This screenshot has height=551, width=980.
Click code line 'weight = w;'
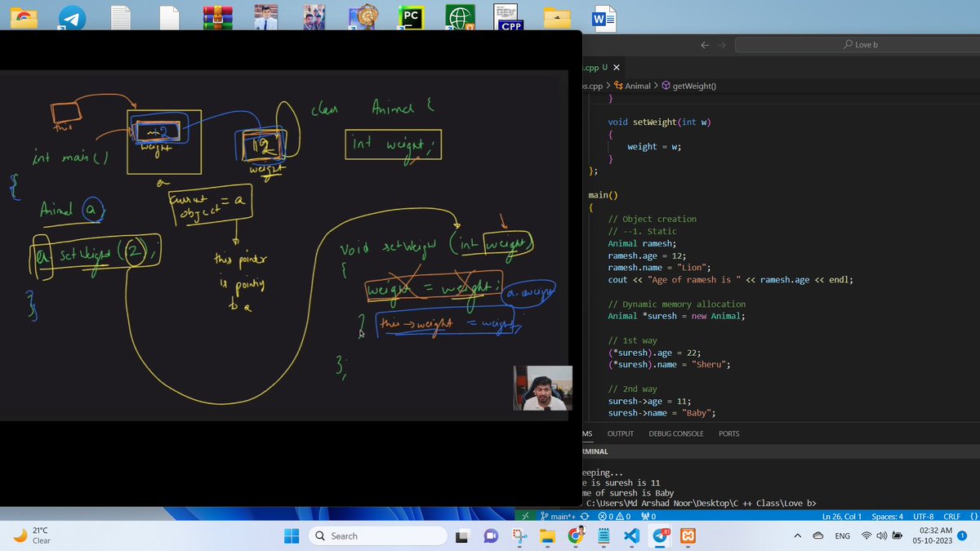pos(654,146)
